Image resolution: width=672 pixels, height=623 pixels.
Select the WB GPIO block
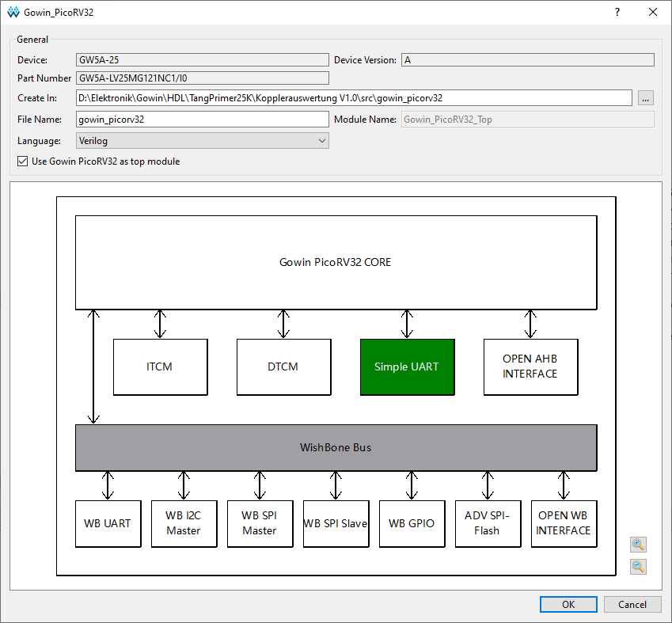point(412,523)
